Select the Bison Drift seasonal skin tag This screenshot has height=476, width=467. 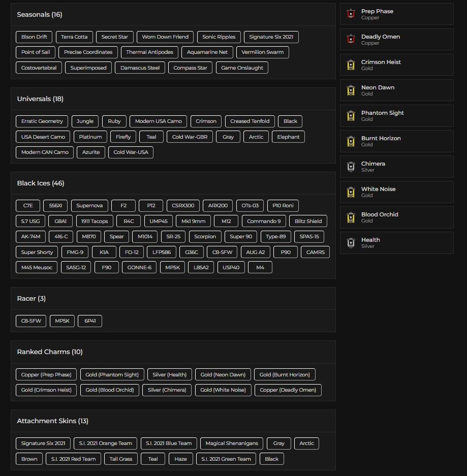pyautogui.click(x=34, y=37)
